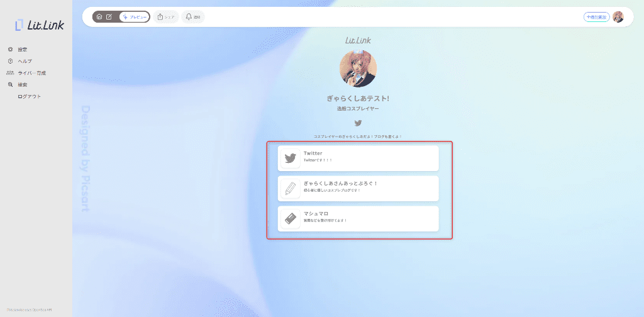
Task: Click the シェア share button
Action: point(166,17)
